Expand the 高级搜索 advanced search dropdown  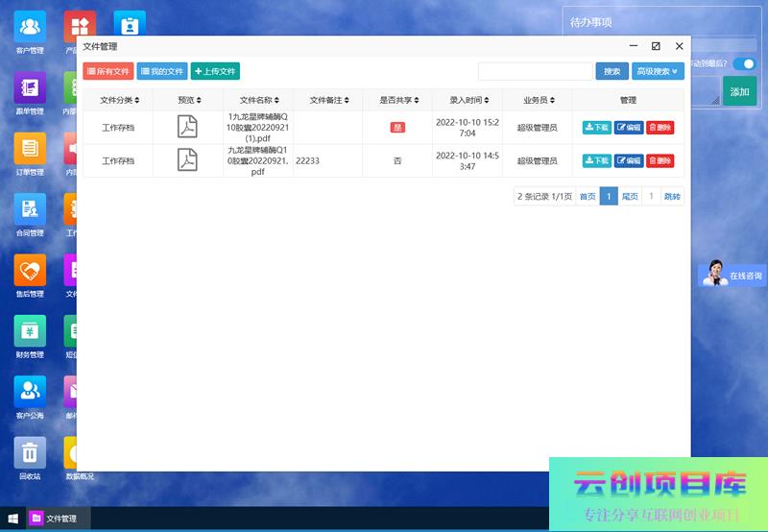click(x=659, y=71)
